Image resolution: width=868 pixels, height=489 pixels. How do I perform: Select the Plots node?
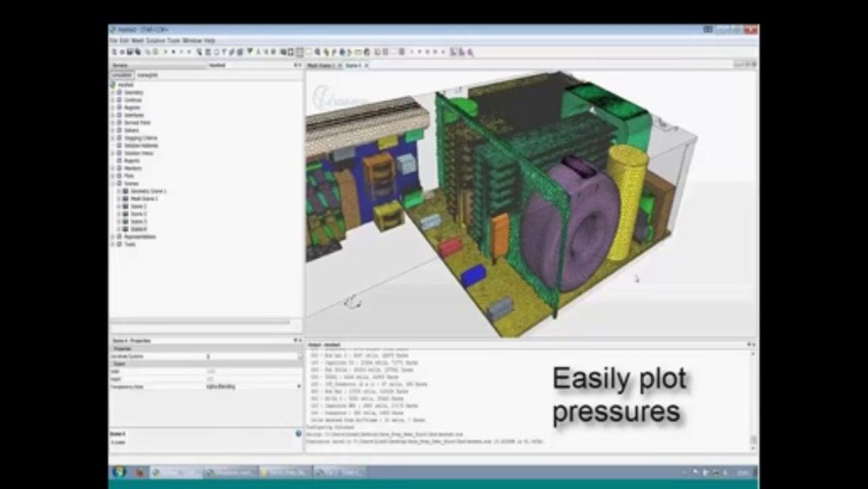tap(130, 175)
